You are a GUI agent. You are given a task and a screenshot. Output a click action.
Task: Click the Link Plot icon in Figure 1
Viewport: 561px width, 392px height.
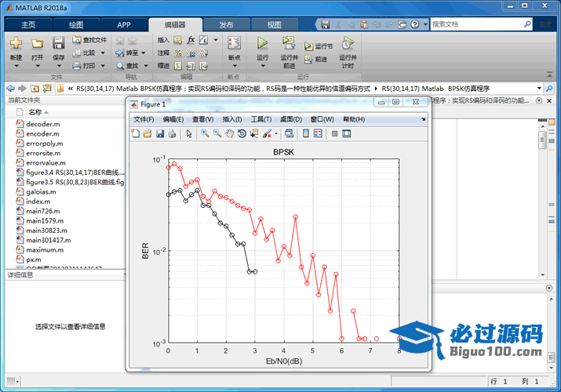289,133
